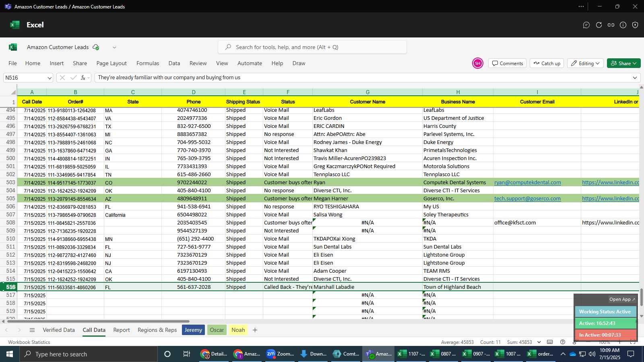Open the tech.support@goserco.com email link

click(x=527, y=198)
